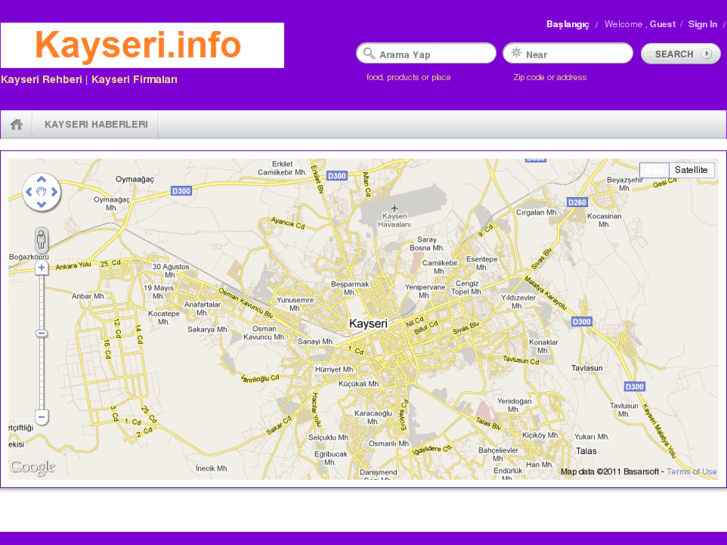Click the Yıldızevler Mh. label
The height and width of the screenshot is (545, 727).
pyautogui.click(x=518, y=301)
